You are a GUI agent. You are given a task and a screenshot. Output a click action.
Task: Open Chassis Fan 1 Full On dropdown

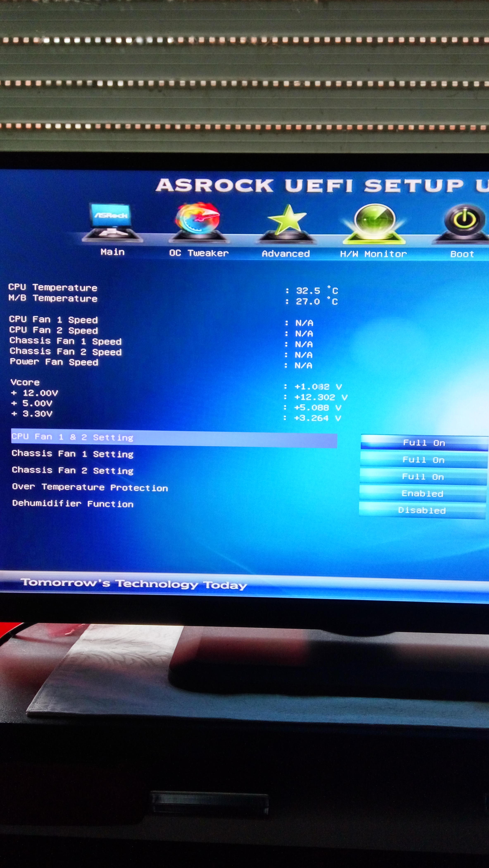pyautogui.click(x=423, y=460)
